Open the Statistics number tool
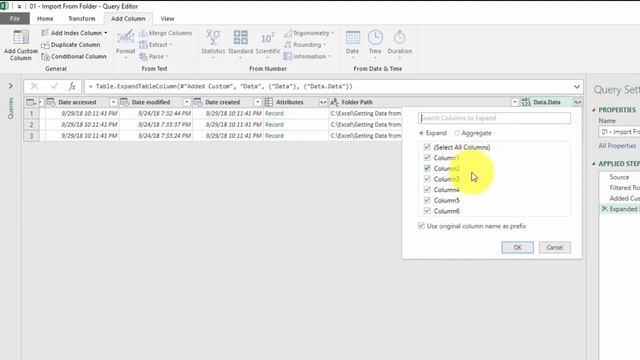The height and width of the screenshot is (360, 640). coord(213,44)
